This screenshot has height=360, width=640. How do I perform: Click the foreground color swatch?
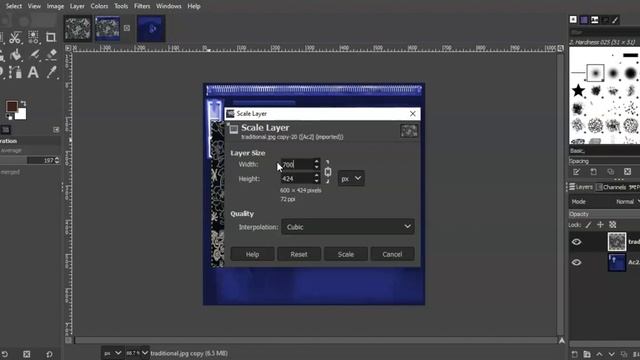pyautogui.click(x=11, y=106)
